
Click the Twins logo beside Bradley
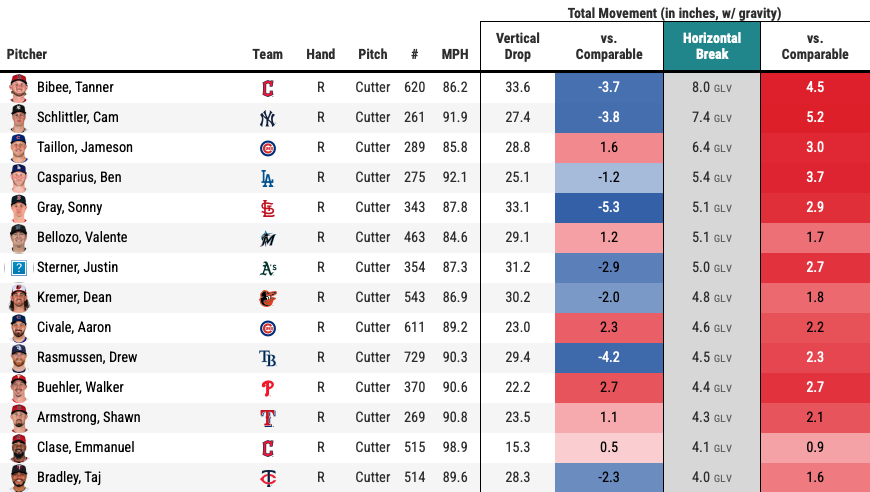click(267, 478)
